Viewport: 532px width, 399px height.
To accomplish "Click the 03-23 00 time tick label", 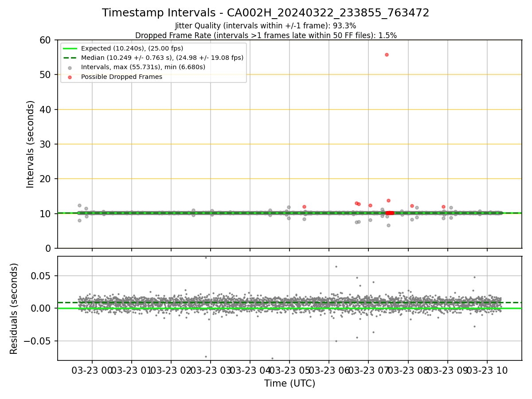I will click(x=92, y=371).
